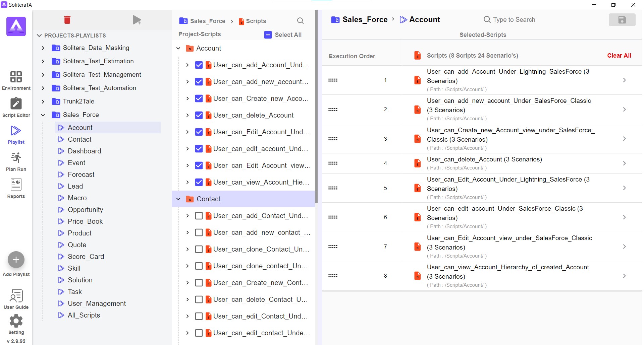Image resolution: width=644 pixels, height=345 pixels.
Task: Select the Opportunity playlist
Action: [85, 210]
